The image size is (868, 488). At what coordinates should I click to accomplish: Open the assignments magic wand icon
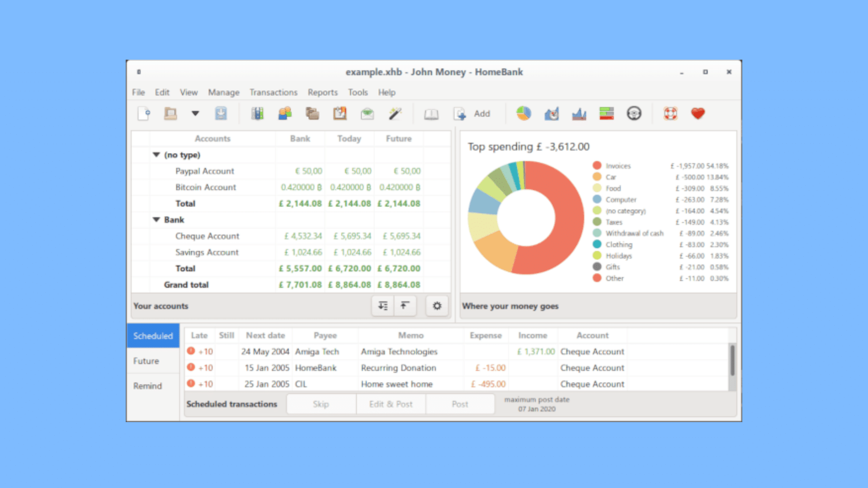[x=395, y=113]
